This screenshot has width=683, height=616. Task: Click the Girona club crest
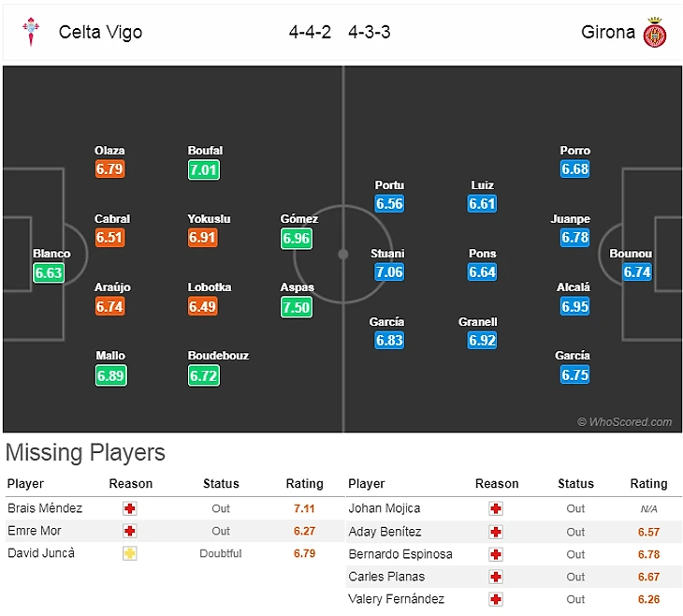(x=654, y=33)
